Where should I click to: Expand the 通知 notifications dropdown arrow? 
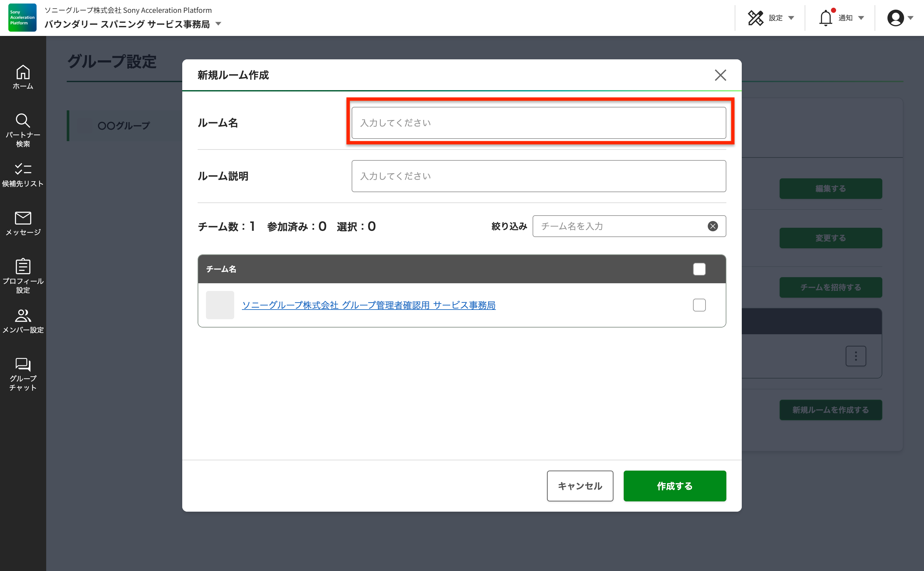coord(861,18)
